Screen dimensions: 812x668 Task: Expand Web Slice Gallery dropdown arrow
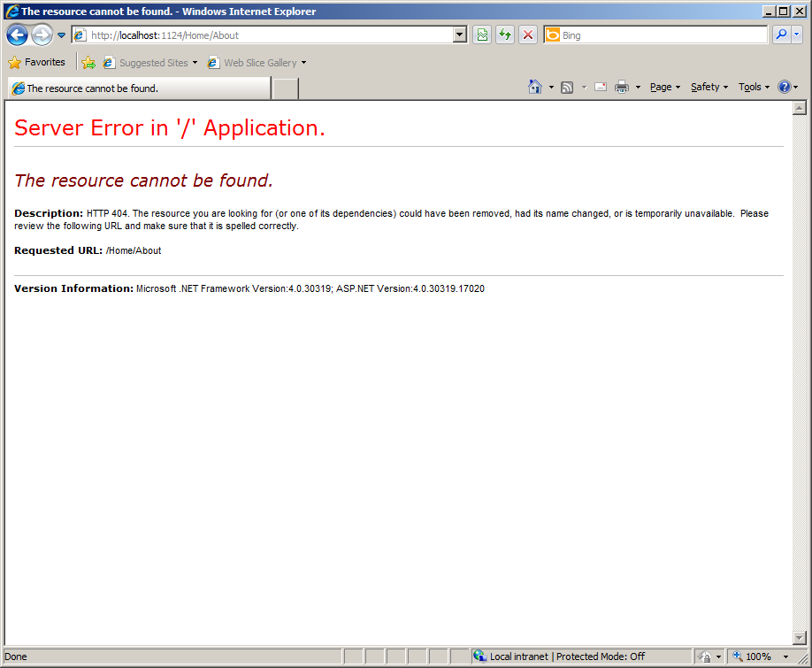304,63
